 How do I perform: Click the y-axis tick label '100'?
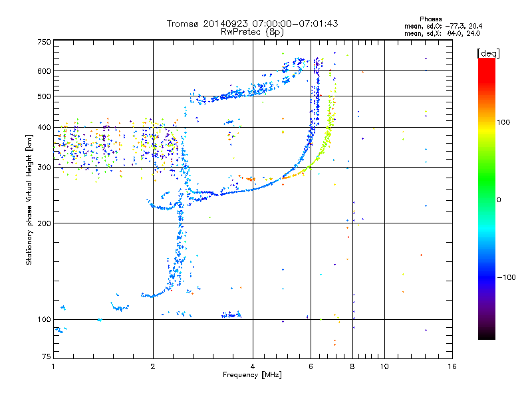point(45,319)
